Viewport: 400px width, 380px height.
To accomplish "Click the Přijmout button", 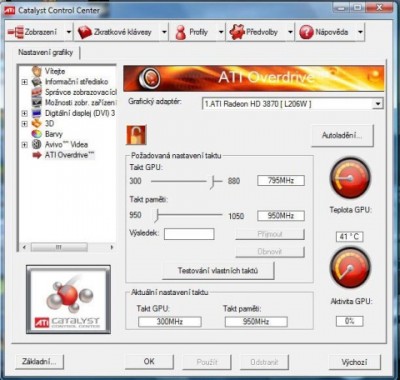I will pyautogui.click(x=270, y=234).
